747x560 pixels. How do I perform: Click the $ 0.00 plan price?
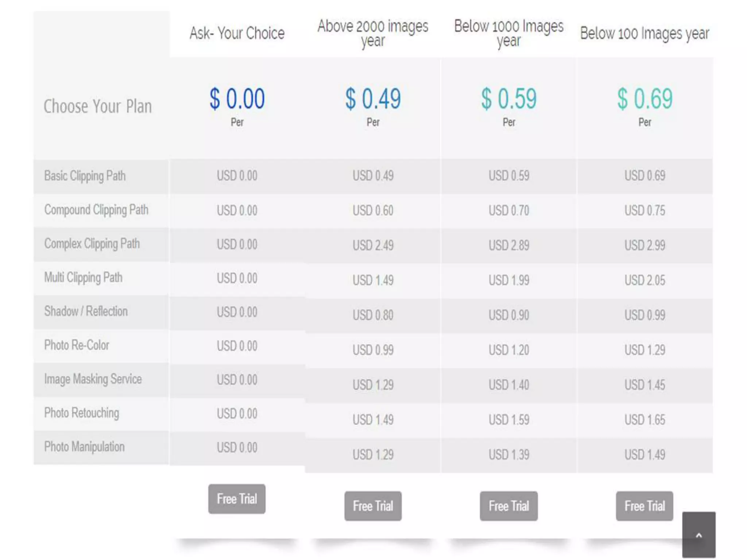pos(237,99)
